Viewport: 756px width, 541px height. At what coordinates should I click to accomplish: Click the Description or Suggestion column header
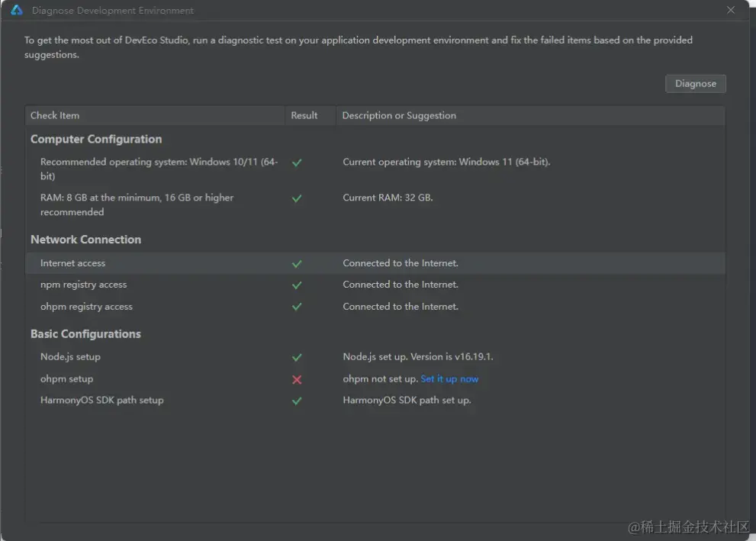[399, 116]
